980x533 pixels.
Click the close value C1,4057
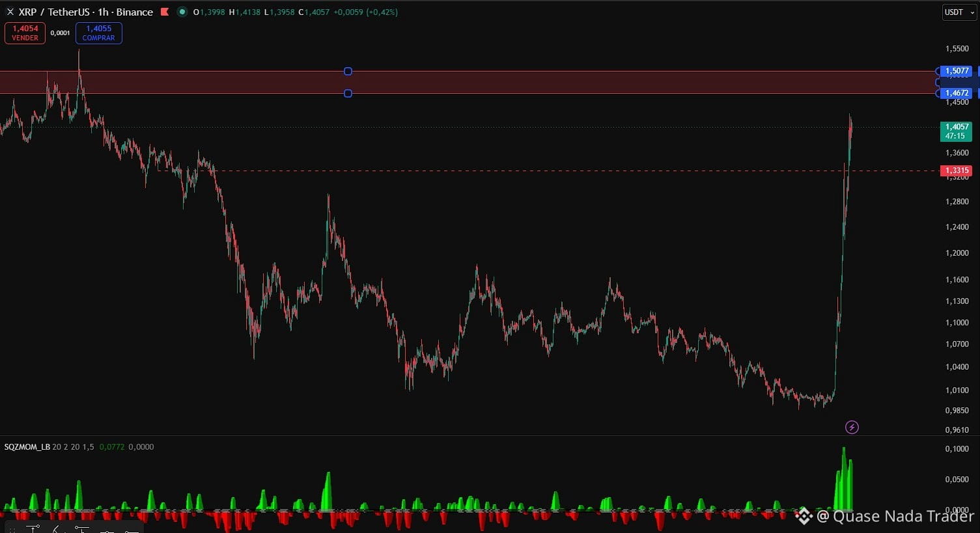pos(314,12)
